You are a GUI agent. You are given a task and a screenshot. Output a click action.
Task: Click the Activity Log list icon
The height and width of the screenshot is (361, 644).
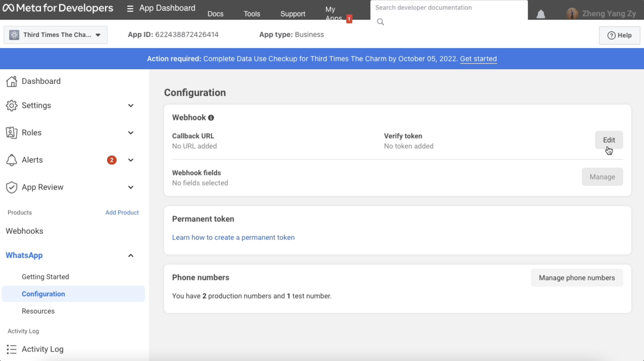tap(12, 349)
